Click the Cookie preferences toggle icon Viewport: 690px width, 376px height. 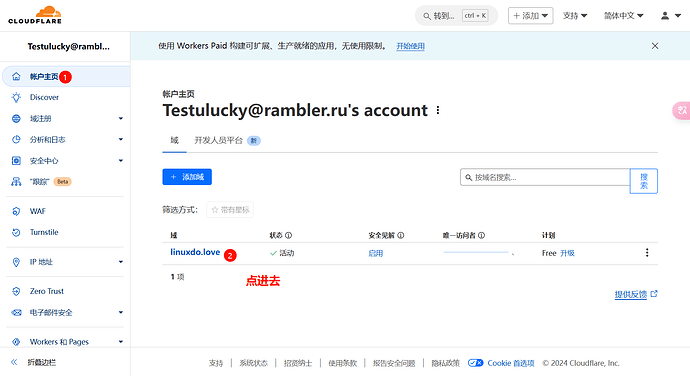pos(475,363)
